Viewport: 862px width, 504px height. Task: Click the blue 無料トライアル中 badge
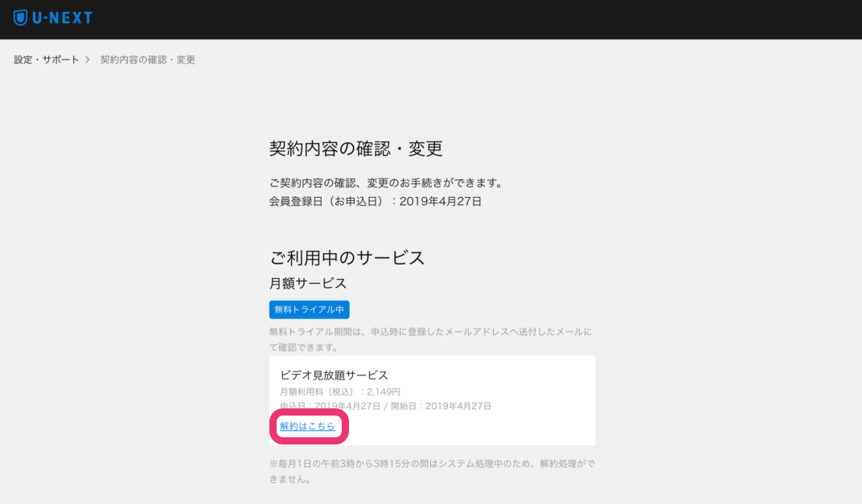tap(309, 310)
